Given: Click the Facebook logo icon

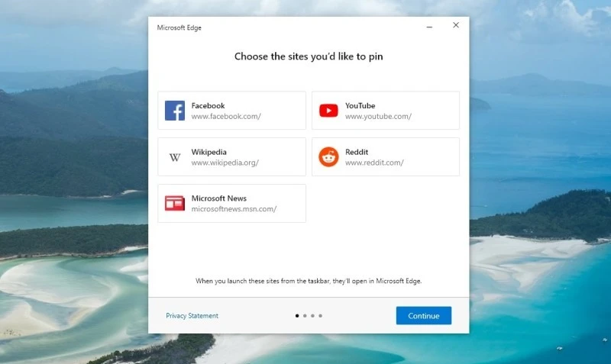Looking at the screenshot, I should [175, 111].
